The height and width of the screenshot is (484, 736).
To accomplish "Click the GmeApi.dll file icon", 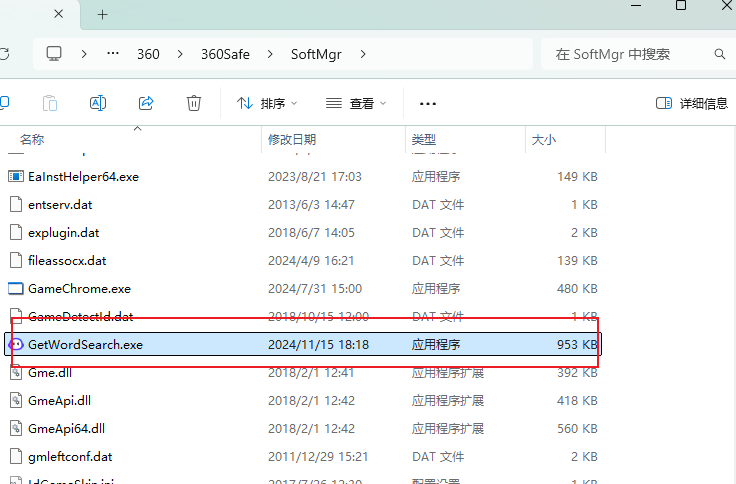I will click(16, 400).
